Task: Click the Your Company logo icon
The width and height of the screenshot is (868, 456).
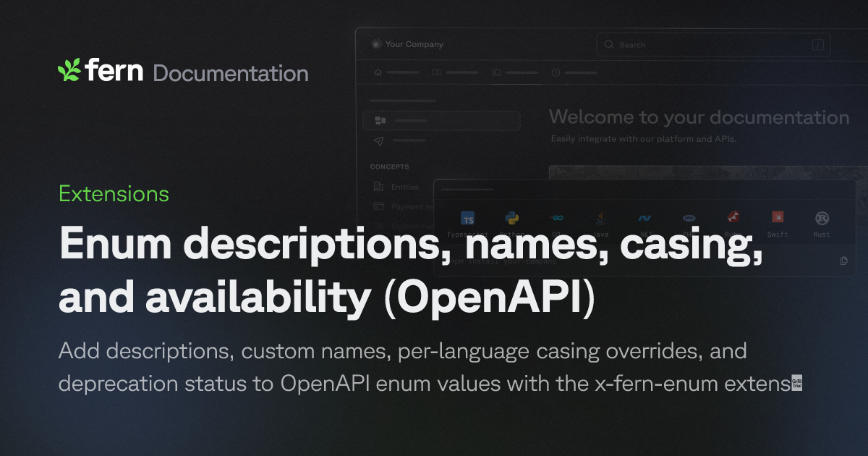Action: point(375,44)
